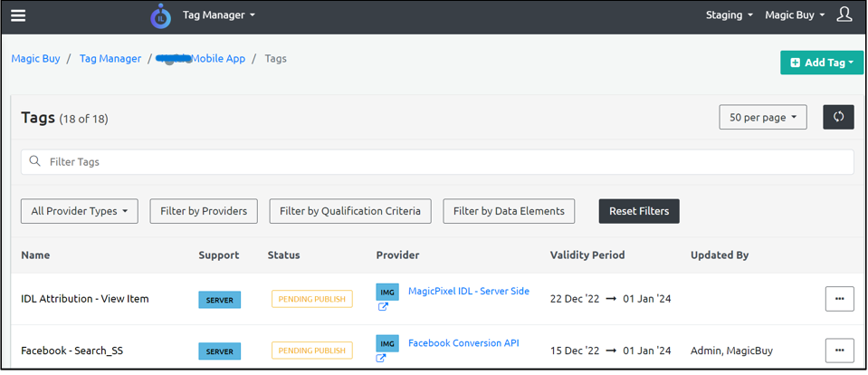Go to Magic Buy breadcrumb link

(x=36, y=59)
